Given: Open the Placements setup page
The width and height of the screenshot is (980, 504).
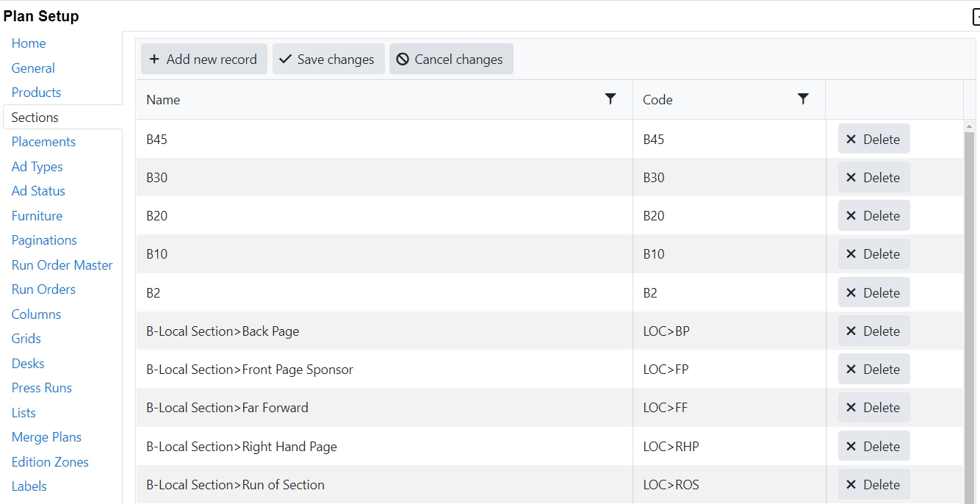Looking at the screenshot, I should pos(43,142).
